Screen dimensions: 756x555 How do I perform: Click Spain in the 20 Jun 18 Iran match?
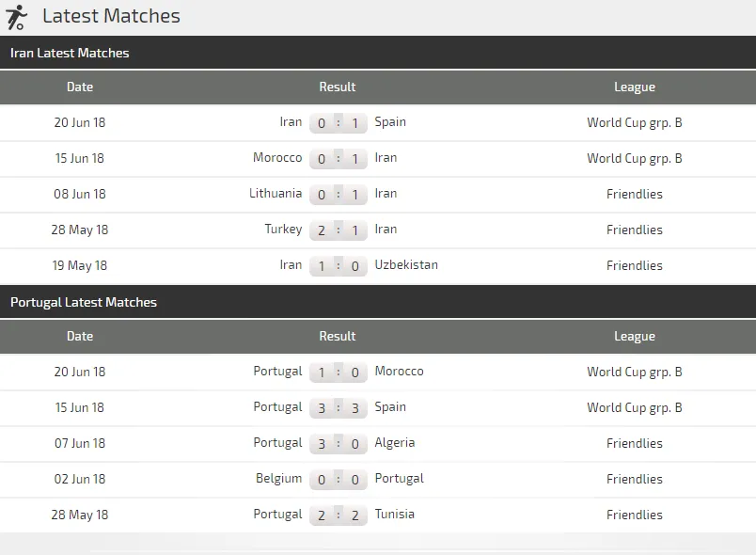[390, 121]
